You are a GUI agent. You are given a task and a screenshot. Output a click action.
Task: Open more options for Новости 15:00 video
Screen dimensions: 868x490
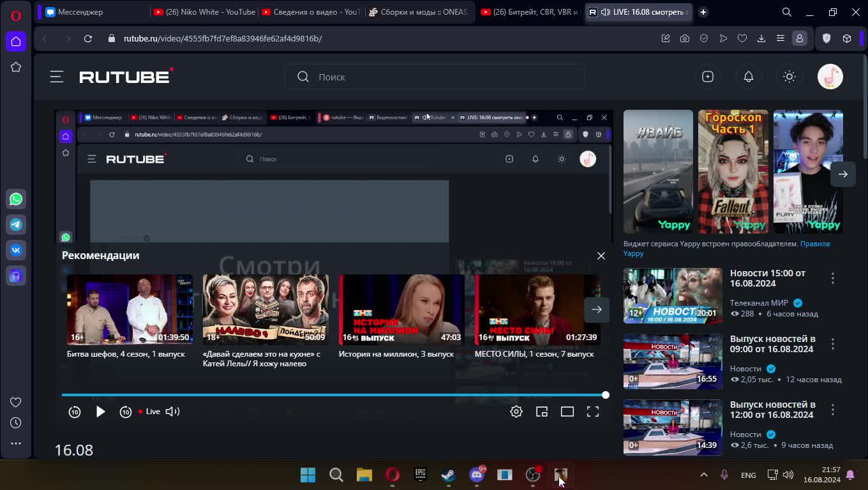833,278
